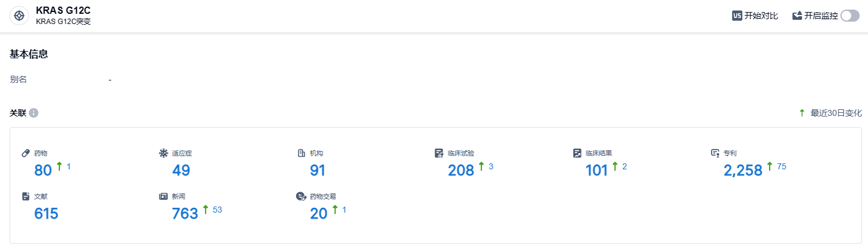
Task: Click the 75 patent change number
Action: (782, 166)
